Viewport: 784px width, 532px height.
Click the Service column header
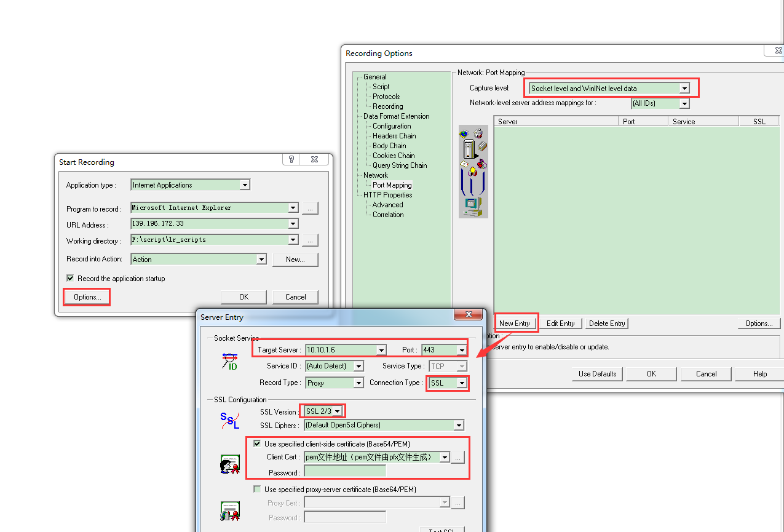click(x=703, y=122)
